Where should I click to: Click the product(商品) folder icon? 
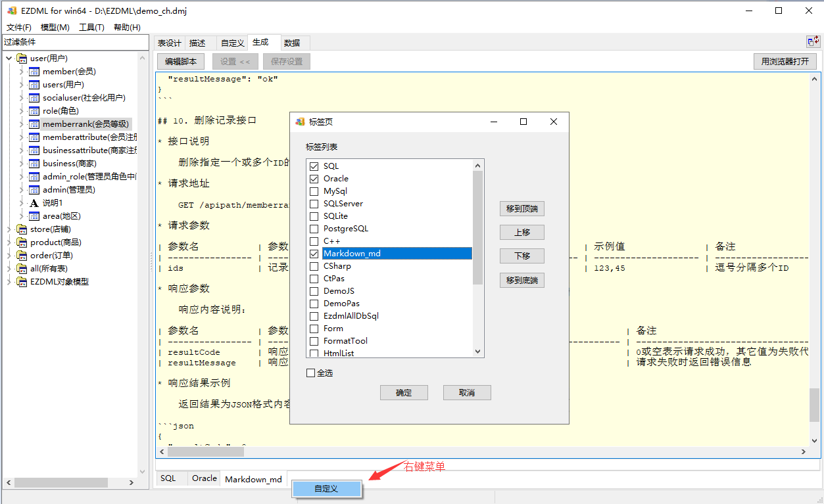[x=22, y=242]
